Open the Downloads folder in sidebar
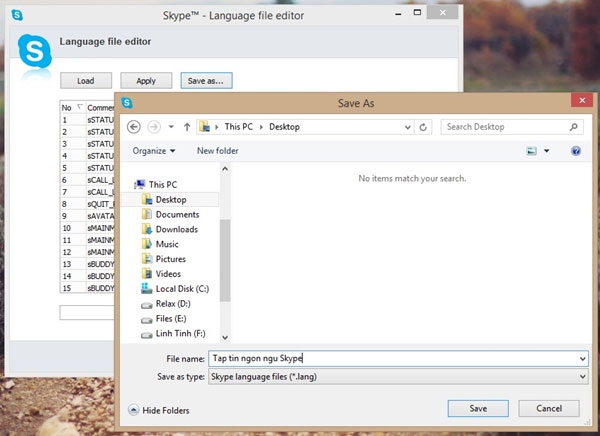 pyautogui.click(x=176, y=229)
